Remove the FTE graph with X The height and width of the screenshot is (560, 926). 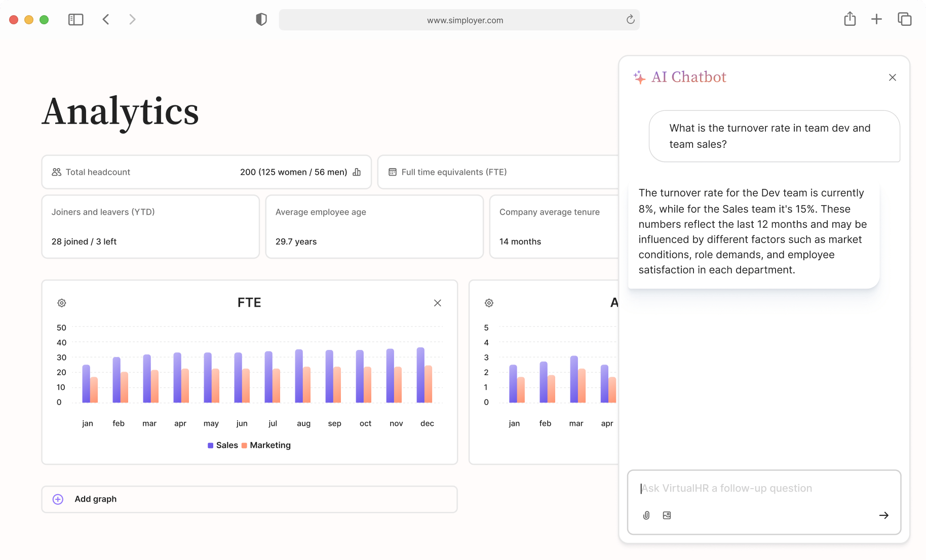[438, 303]
